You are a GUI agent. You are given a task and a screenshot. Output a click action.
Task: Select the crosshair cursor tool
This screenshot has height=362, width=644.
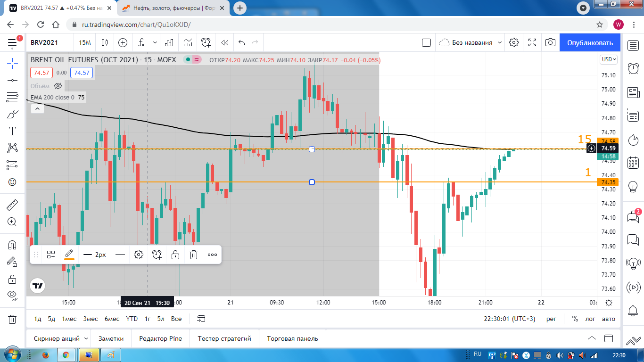coord(12,63)
